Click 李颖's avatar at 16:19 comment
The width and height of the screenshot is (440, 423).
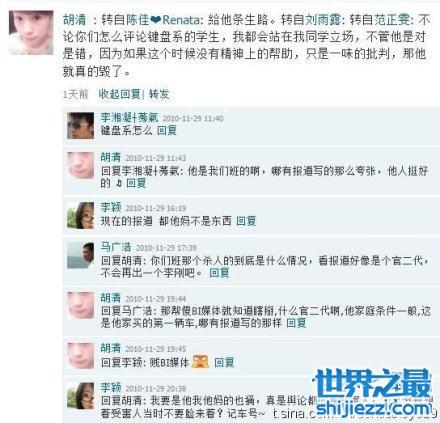click(x=80, y=215)
